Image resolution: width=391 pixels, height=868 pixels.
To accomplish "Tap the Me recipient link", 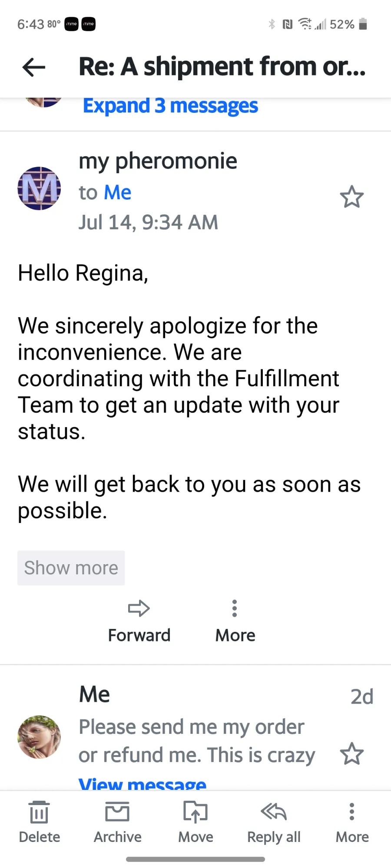I will point(117,192).
